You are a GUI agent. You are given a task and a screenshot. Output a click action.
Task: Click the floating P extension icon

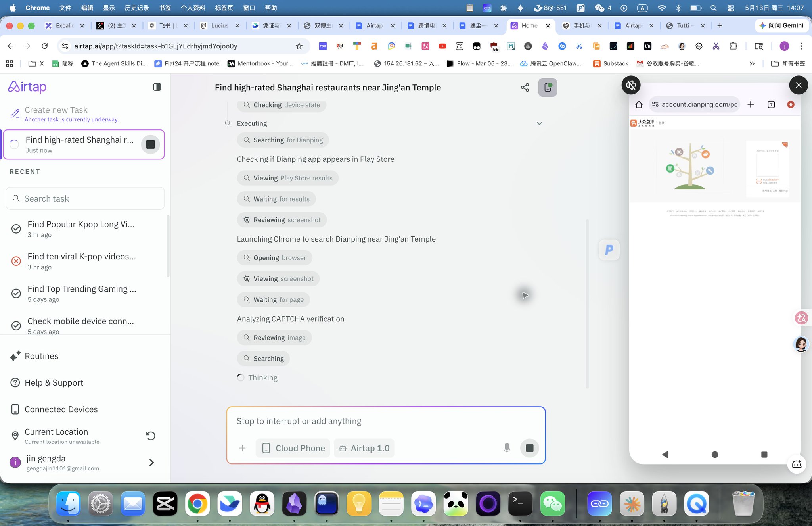tap(609, 250)
